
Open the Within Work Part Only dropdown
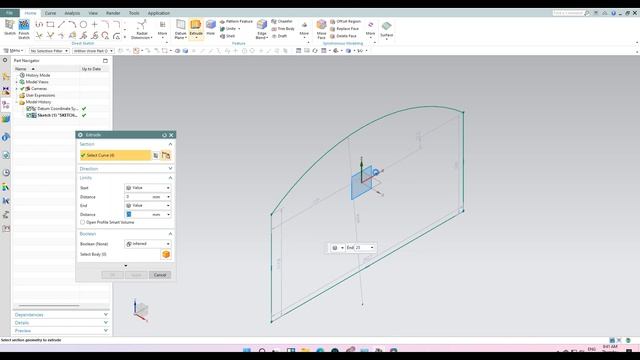[93, 51]
